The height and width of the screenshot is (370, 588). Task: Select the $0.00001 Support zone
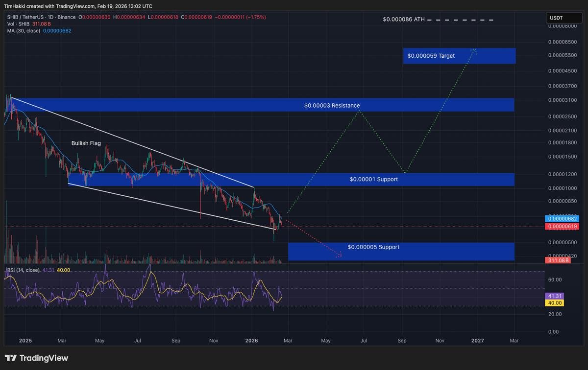(x=373, y=179)
